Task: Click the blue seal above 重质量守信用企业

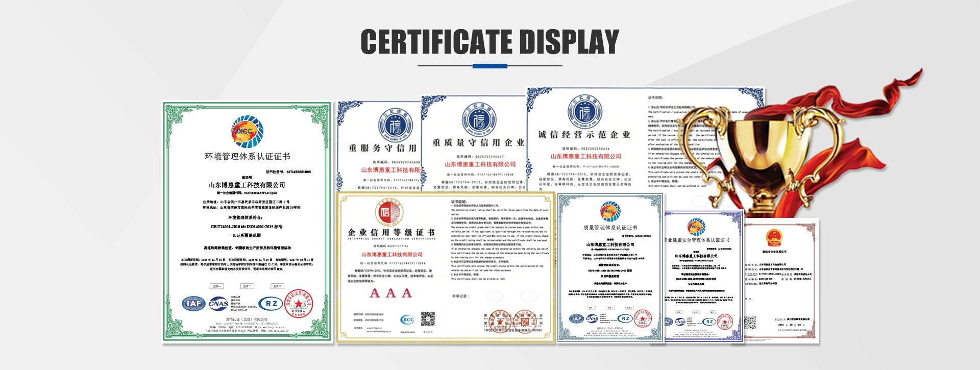Action: [478, 120]
